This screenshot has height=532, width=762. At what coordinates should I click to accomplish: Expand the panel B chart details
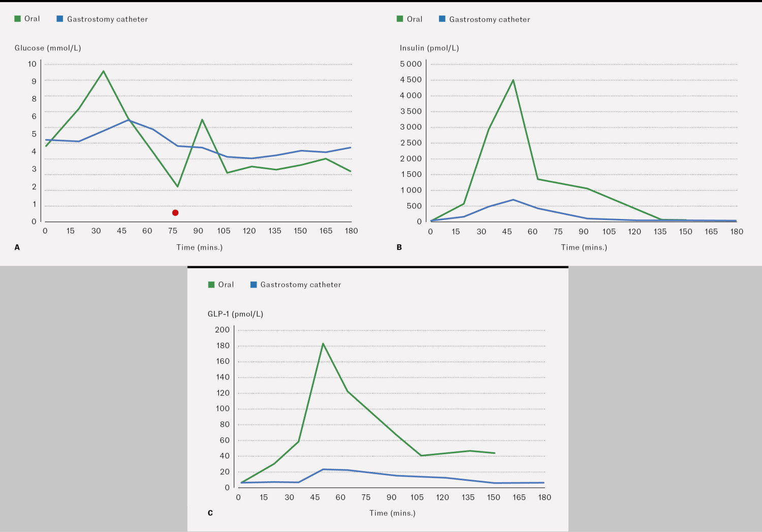coord(399,247)
